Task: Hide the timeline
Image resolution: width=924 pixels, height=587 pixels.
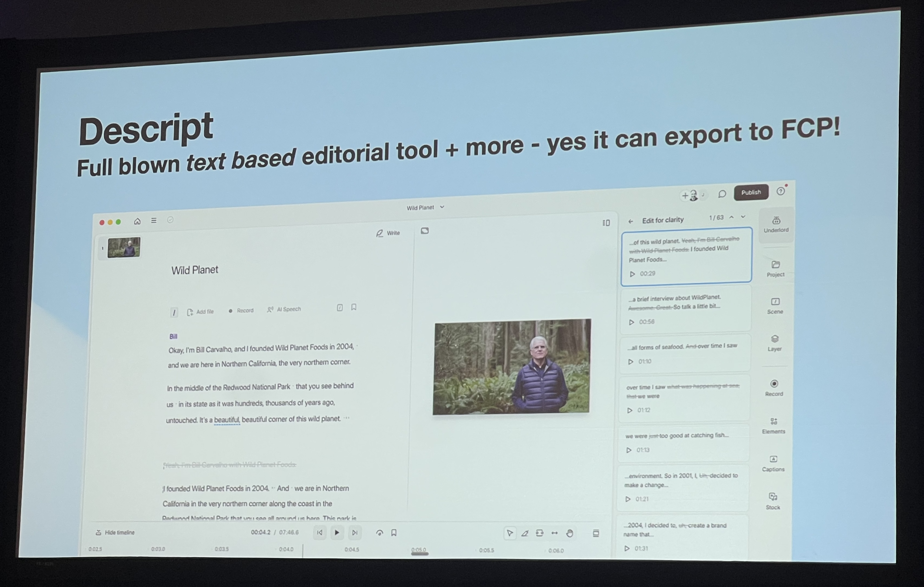Action: click(115, 533)
